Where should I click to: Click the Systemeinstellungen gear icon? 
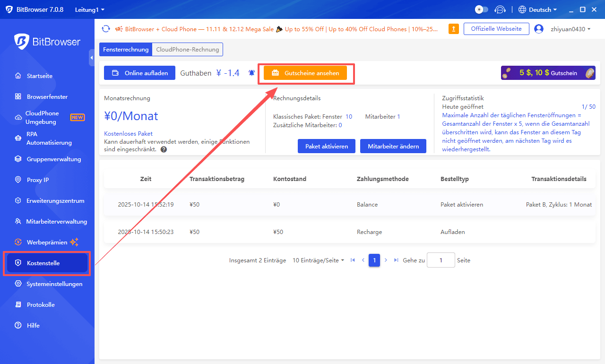coord(18,284)
